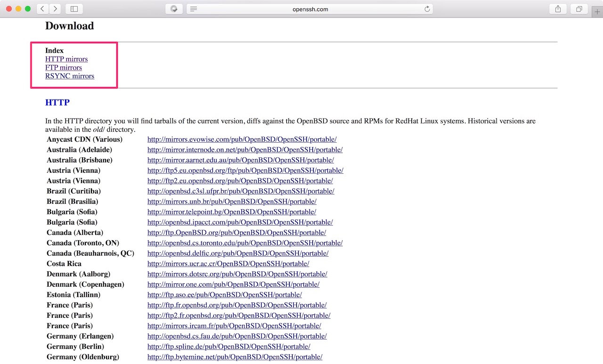
Task: Close the Safari window with red button
Action: coord(9,9)
